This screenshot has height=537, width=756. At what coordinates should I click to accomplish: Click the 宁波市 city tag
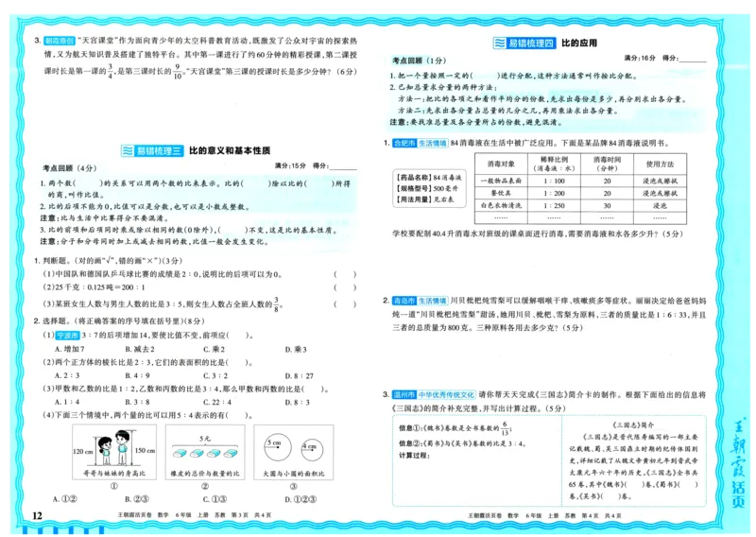pyautogui.click(x=67, y=336)
